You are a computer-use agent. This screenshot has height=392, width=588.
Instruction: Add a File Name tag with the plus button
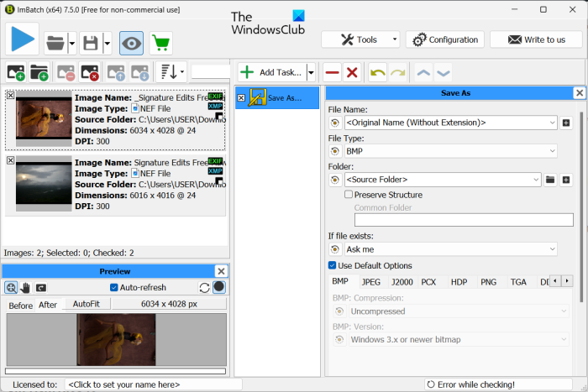566,123
